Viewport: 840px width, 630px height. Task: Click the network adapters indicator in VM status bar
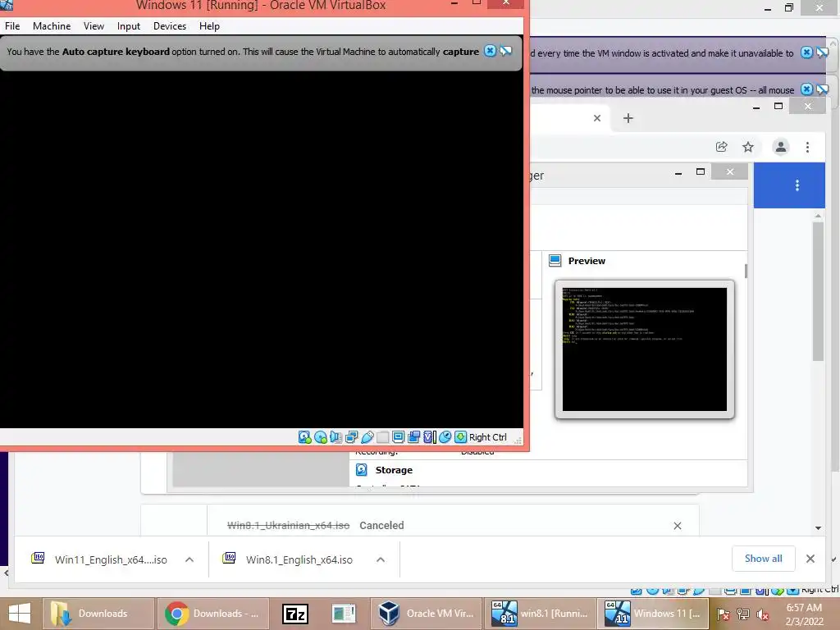click(351, 437)
